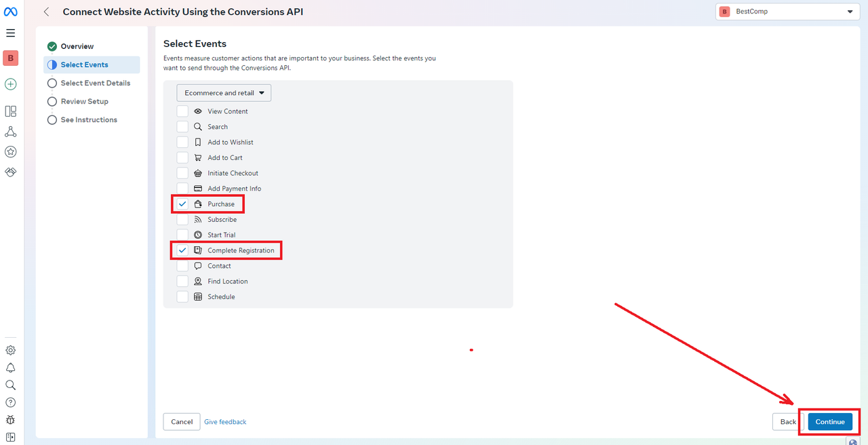This screenshot has width=868, height=445.
Task: Open the Give feedback link
Action: click(x=225, y=422)
